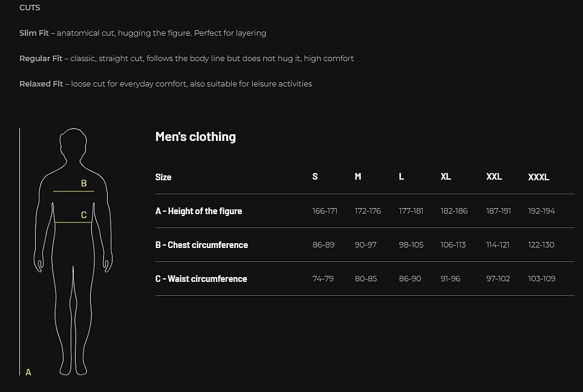Click the yellow waist measurement line
The image size is (583, 392).
pos(73,223)
